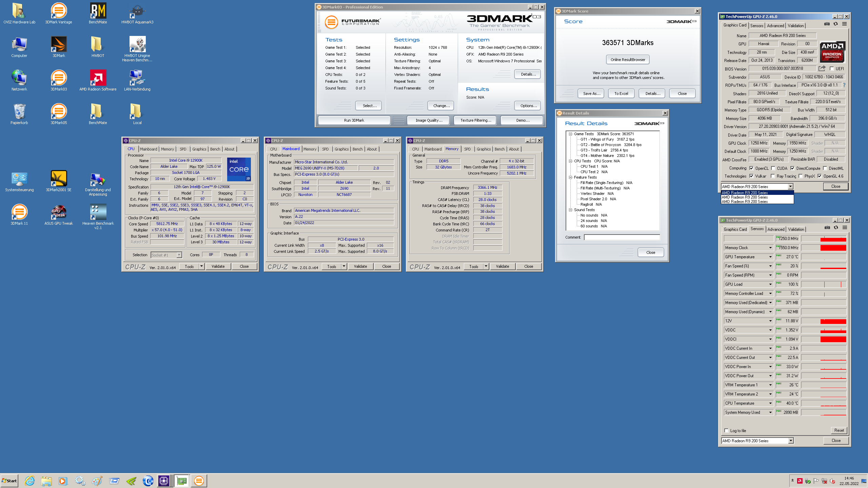
Task: Open the GPU selection dropdown in GPU-Z Sensors window
Action: [x=791, y=441]
